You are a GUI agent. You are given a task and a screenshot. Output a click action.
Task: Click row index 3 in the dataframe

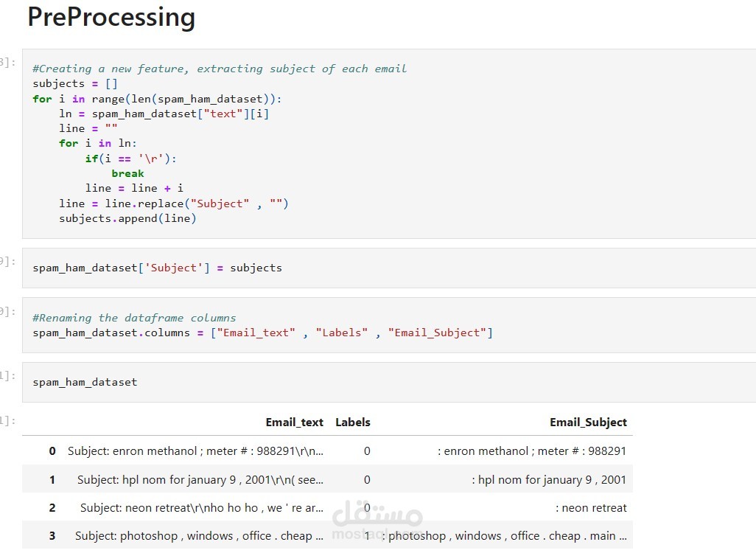point(52,536)
